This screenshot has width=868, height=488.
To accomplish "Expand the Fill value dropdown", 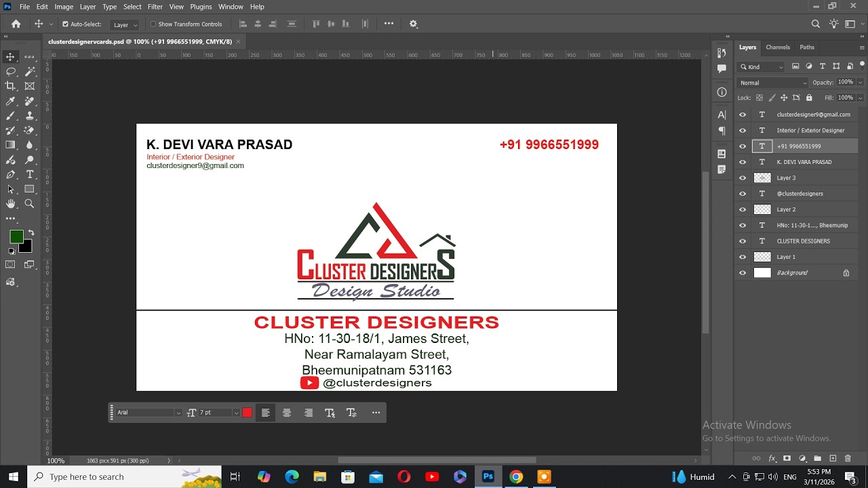I will pyautogui.click(x=861, y=98).
